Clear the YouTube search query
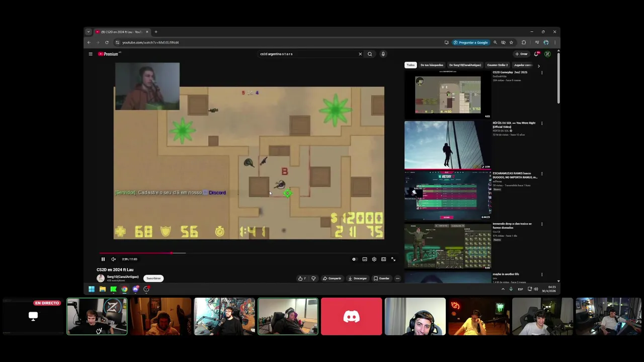Viewport: 644px width, 362px height. pyautogui.click(x=360, y=54)
